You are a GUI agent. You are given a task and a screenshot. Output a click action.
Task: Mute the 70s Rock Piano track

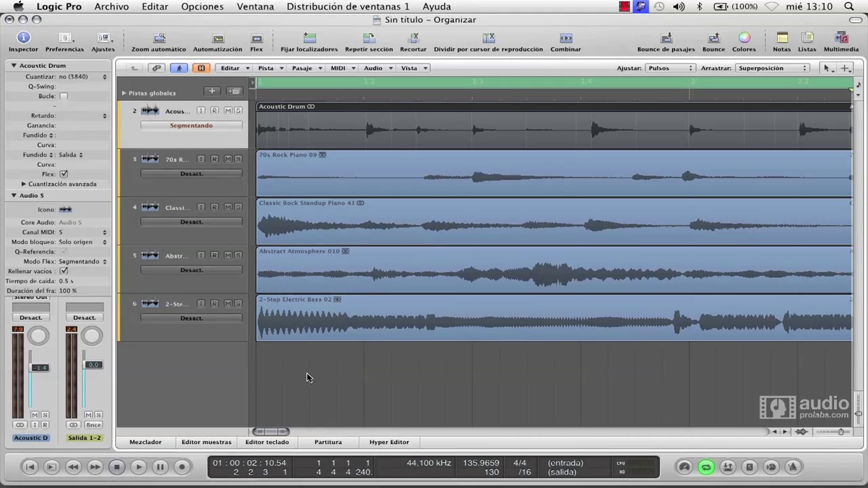[x=228, y=159]
